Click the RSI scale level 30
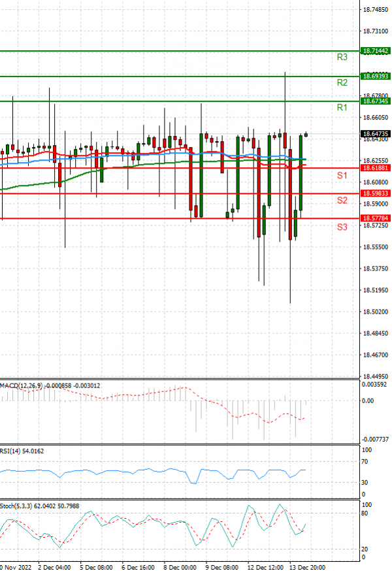This screenshot has height=571, width=392. 365,483
